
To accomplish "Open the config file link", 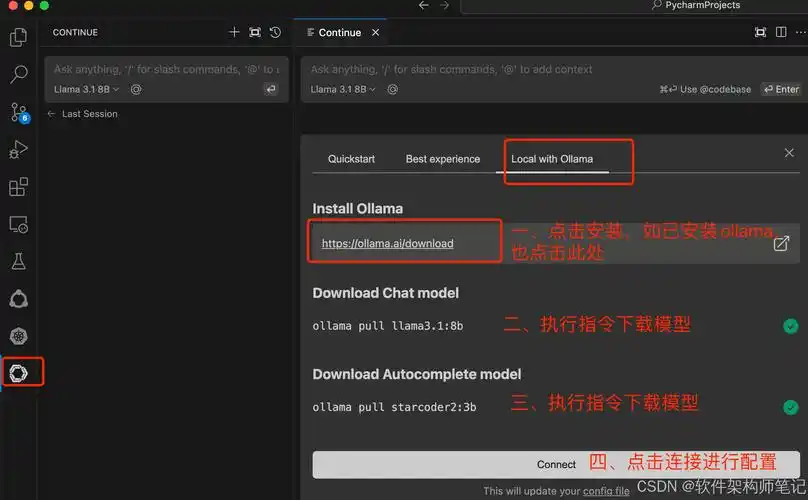I will coord(607,491).
